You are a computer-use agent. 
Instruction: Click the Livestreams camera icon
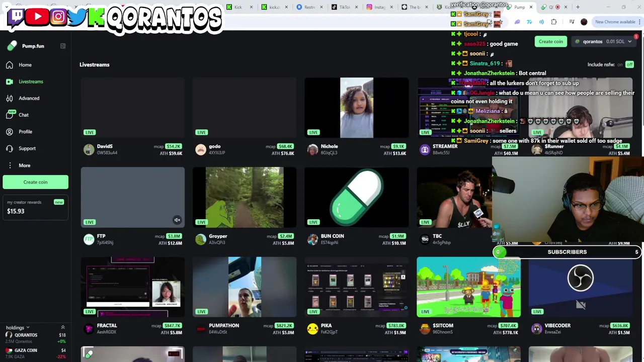[10, 81]
